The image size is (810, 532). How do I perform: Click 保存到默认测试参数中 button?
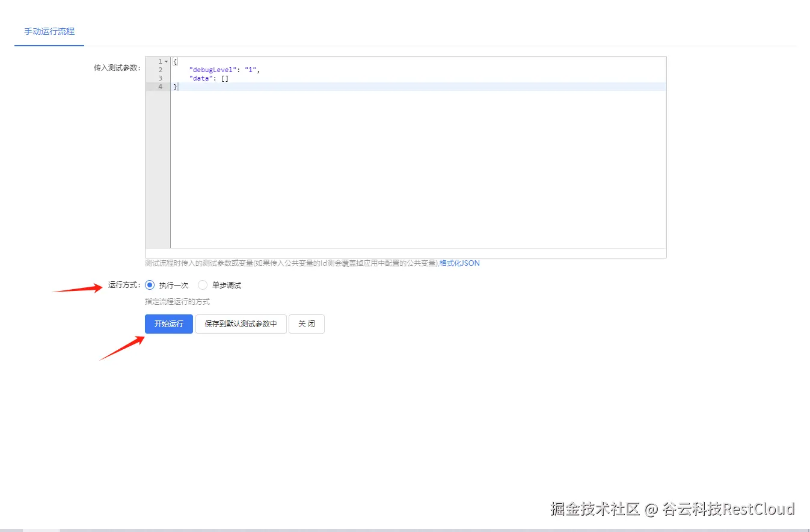pyautogui.click(x=241, y=324)
